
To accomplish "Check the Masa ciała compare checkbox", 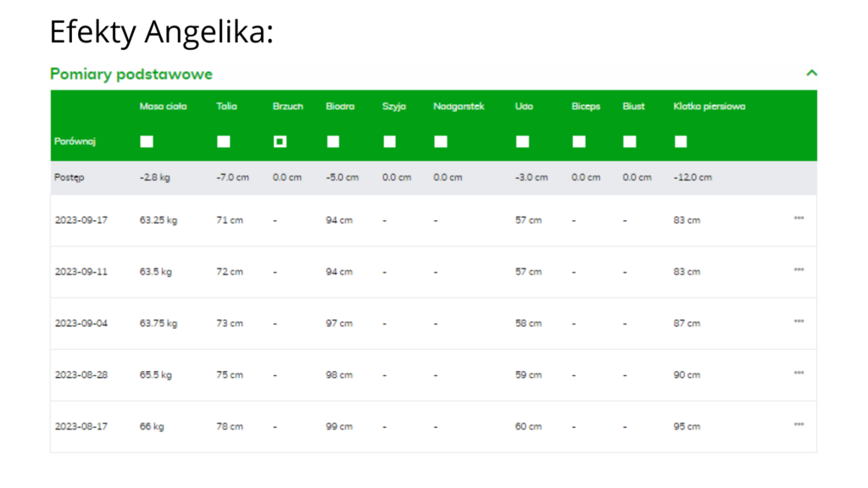I will click(147, 141).
